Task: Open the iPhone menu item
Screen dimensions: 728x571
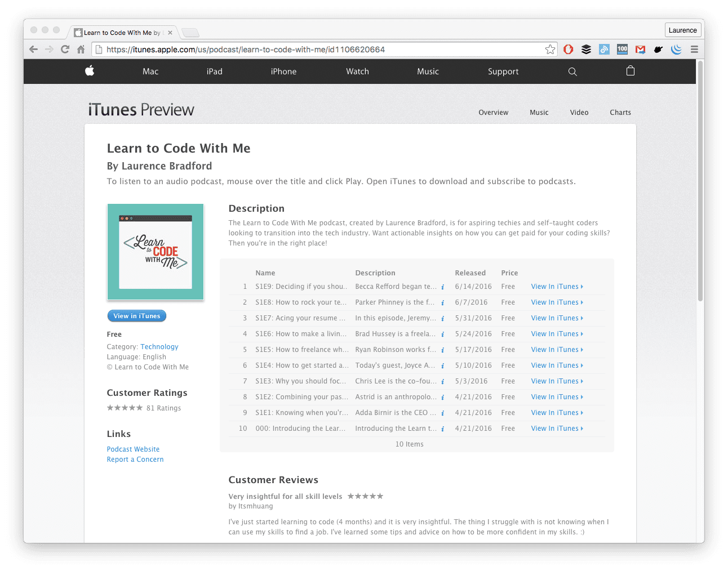Action: (x=283, y=72)
